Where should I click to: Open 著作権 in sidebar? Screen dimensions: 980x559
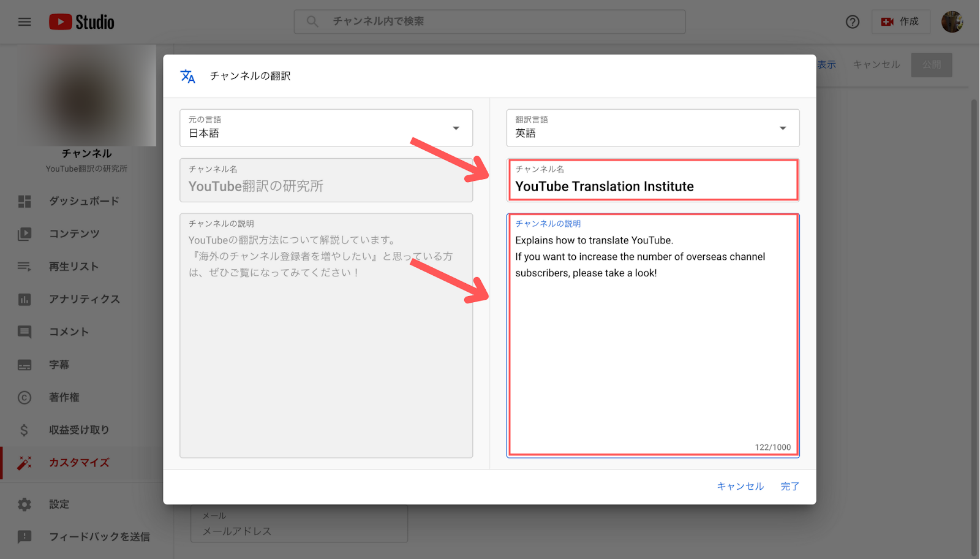coord(64,397)
